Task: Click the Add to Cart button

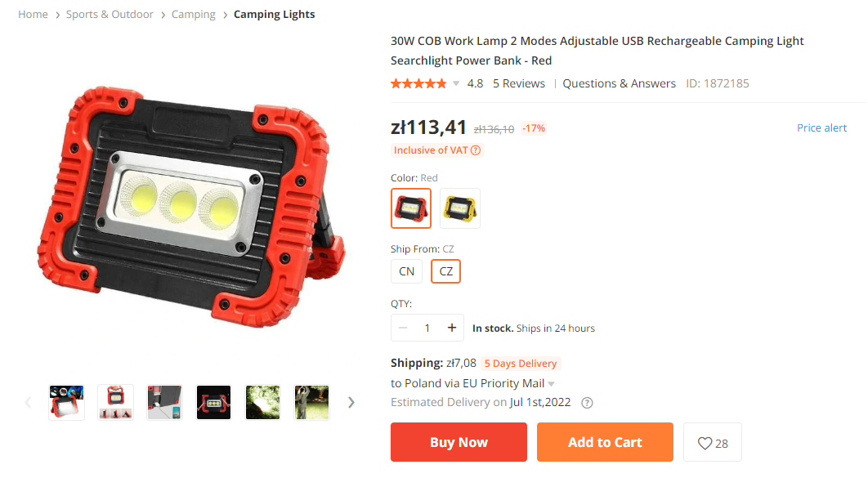Action: click(x=605, y=442)
